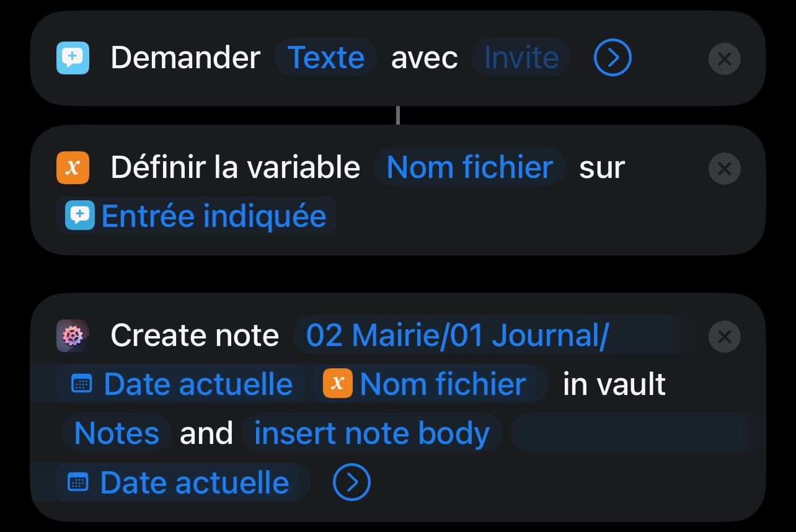Open the insert note body option
796x532 pixels.
[x=371, y=433]
